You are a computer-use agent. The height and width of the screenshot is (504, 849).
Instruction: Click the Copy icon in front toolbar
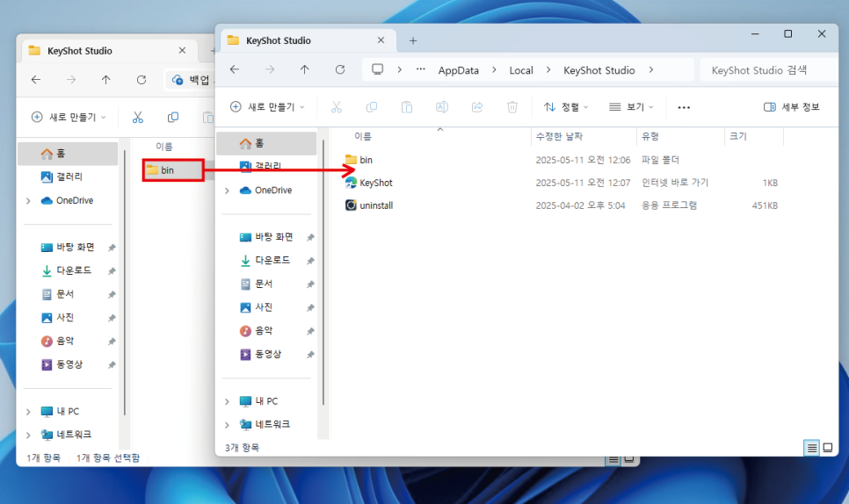click(x=372, y=107)
